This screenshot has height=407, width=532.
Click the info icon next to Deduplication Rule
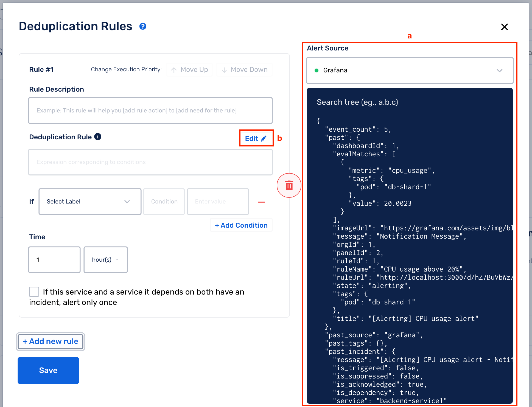pos(98,137)
